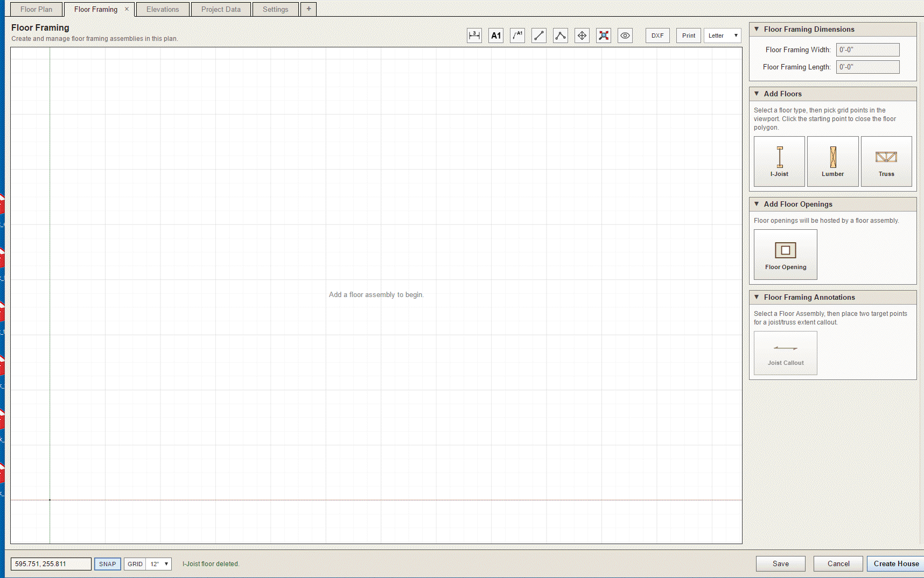Viewport: 924px width, 578px height.
Task: Collapse the Floor Framing Annotations section
Action: point(757,297)
